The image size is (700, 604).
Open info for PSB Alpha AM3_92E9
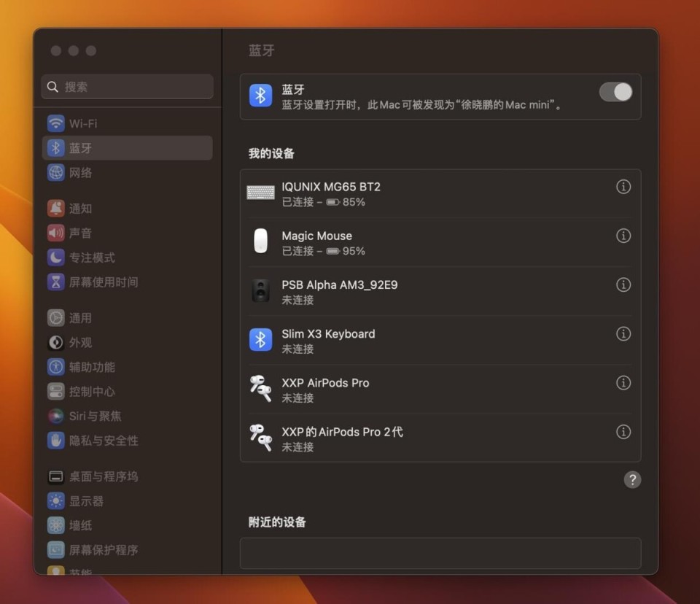pos(623,284)
